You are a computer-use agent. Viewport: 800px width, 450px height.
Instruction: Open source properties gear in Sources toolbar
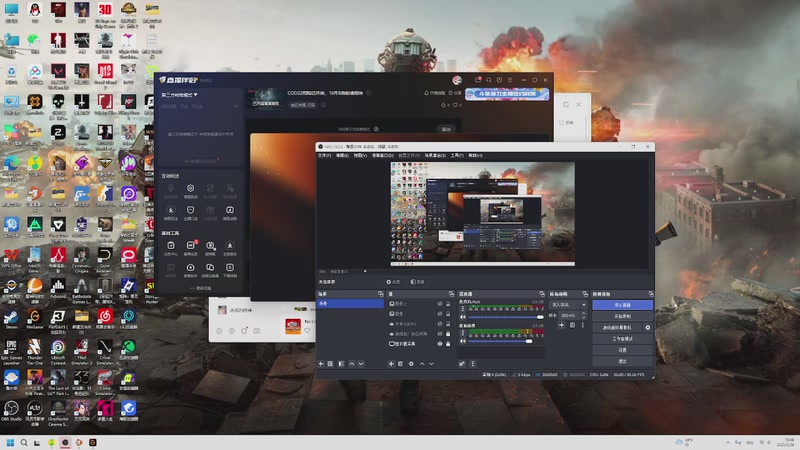coord(411,364)
